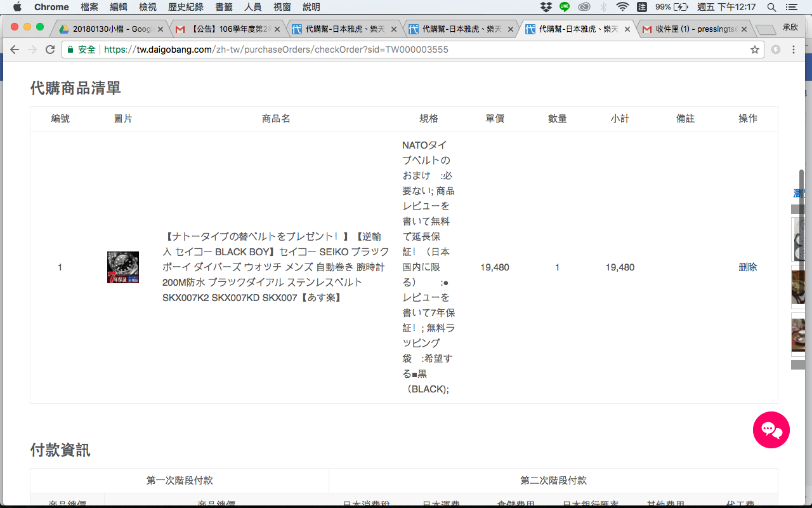Screen dimensions: 812x508
Task: Click the Seiko BLACK BOY product name text
Action: (x=276, y=267)
